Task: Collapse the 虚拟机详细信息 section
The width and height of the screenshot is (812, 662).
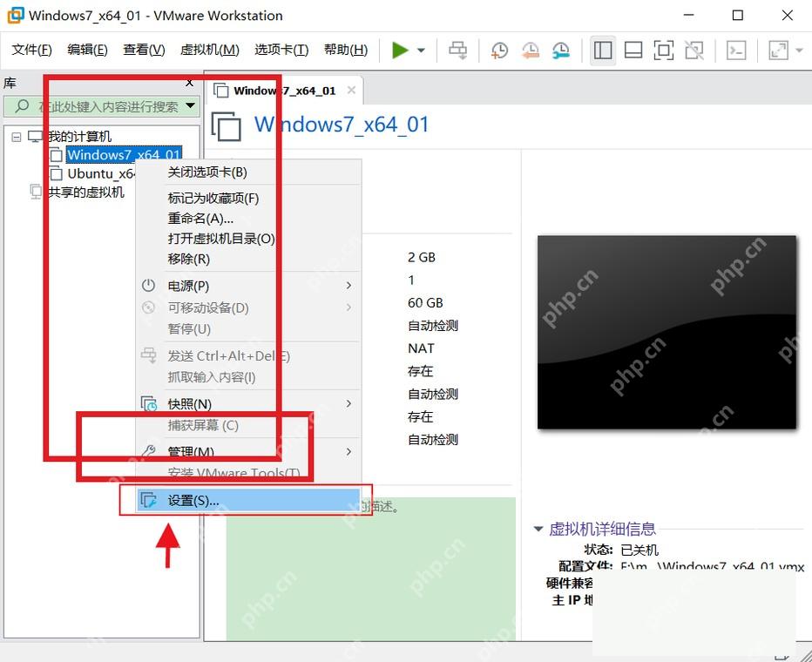Action: pos(538,529)
